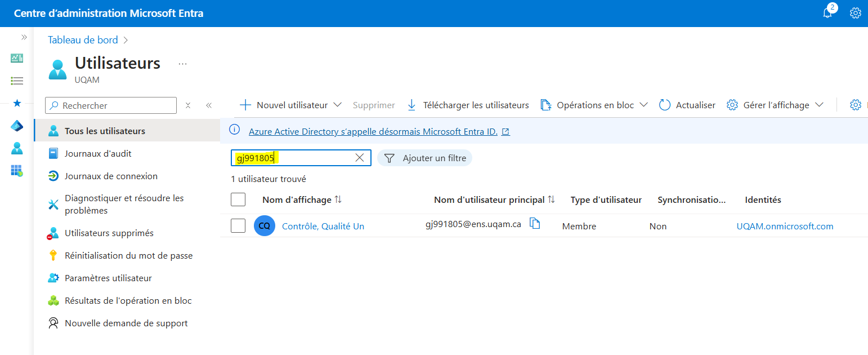This screenshot has height=355, width=868.
Task: Click the favorites star icon in sidebar
Action: 17,103
